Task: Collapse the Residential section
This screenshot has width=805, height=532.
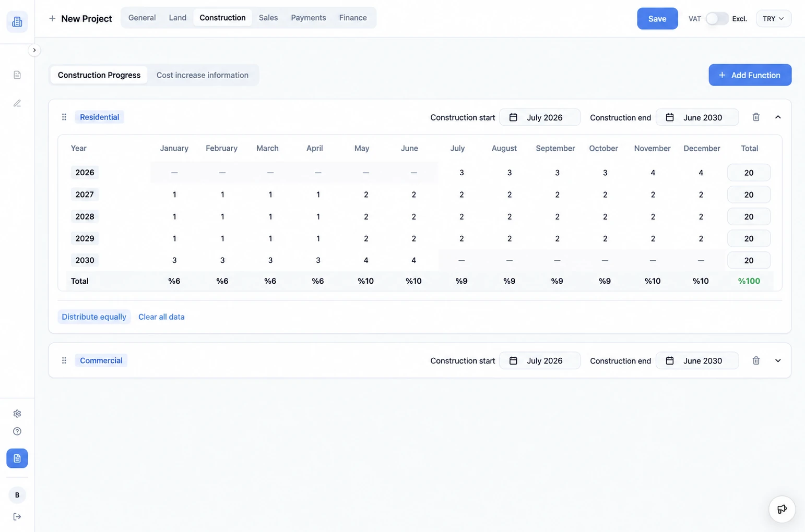Action: click(x=778, y=117)
